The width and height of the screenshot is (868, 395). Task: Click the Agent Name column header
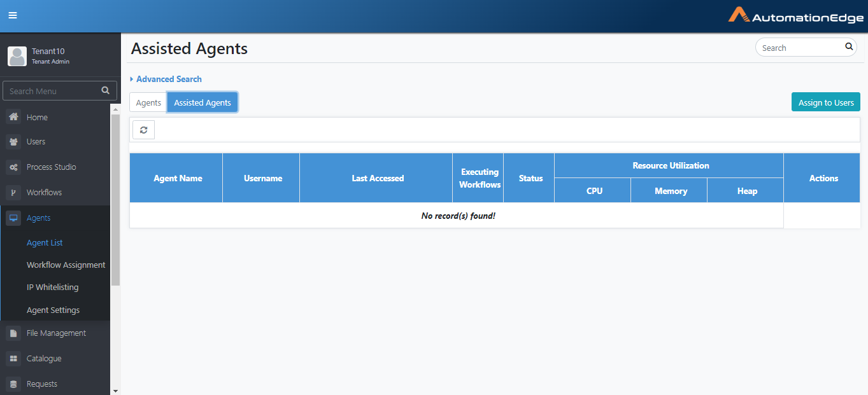178,178
